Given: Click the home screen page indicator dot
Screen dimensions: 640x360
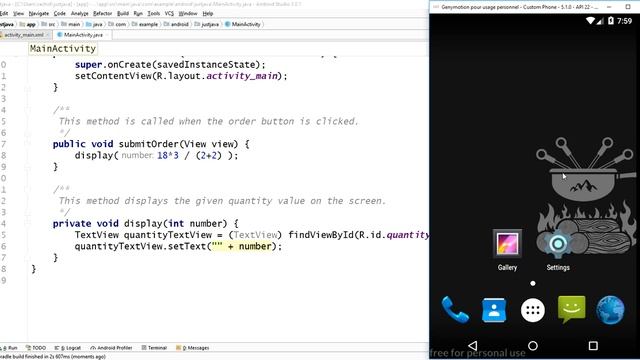Looking at the screenshot, I should [x=533, y=283].
